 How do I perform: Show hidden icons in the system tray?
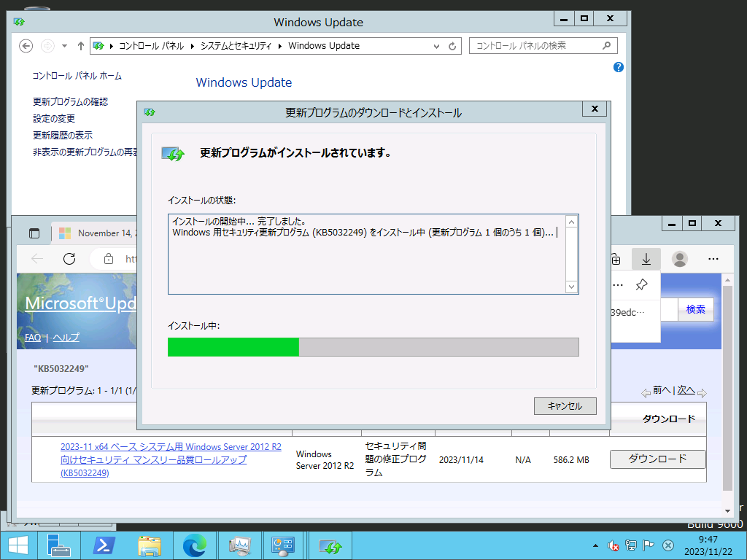click(x=595, y=545)
